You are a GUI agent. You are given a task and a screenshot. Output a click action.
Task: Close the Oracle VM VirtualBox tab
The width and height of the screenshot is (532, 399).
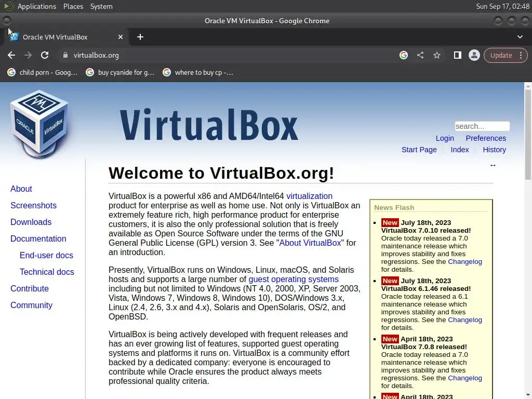[121, 37]
